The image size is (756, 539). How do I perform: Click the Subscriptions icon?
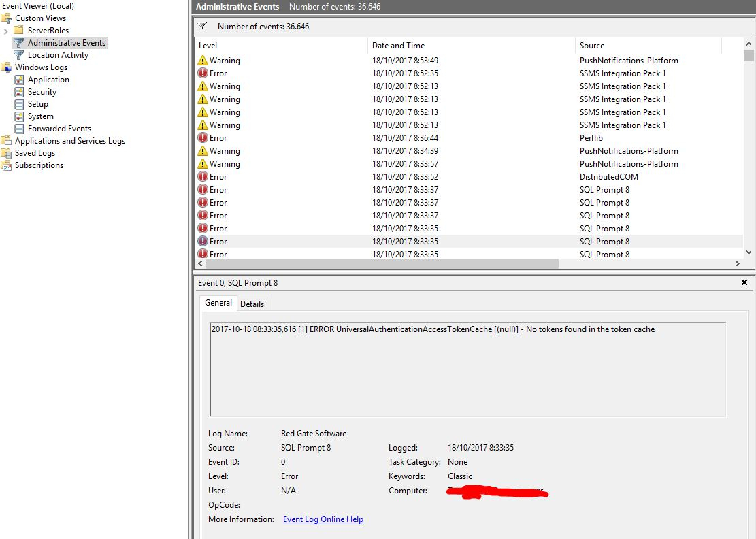(x=6, y=165)
